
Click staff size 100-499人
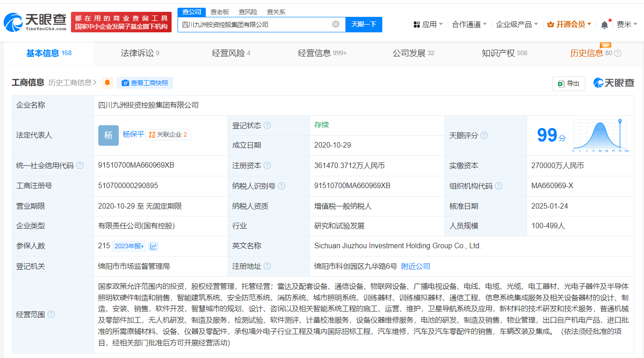(x=548, y=225)
